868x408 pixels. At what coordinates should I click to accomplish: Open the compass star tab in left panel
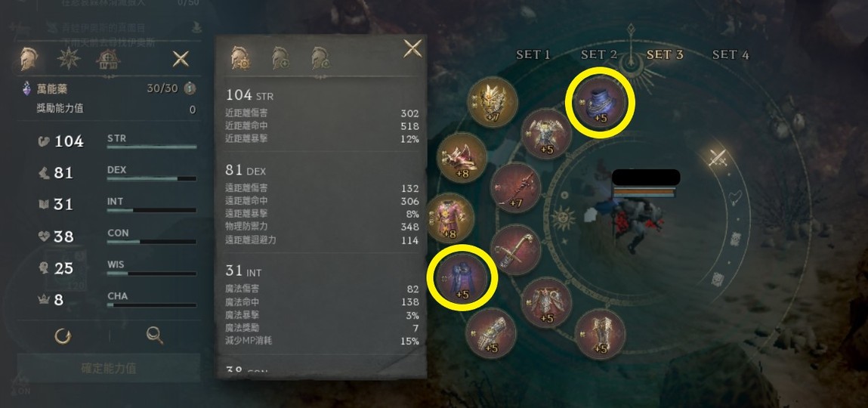(70, 58)
